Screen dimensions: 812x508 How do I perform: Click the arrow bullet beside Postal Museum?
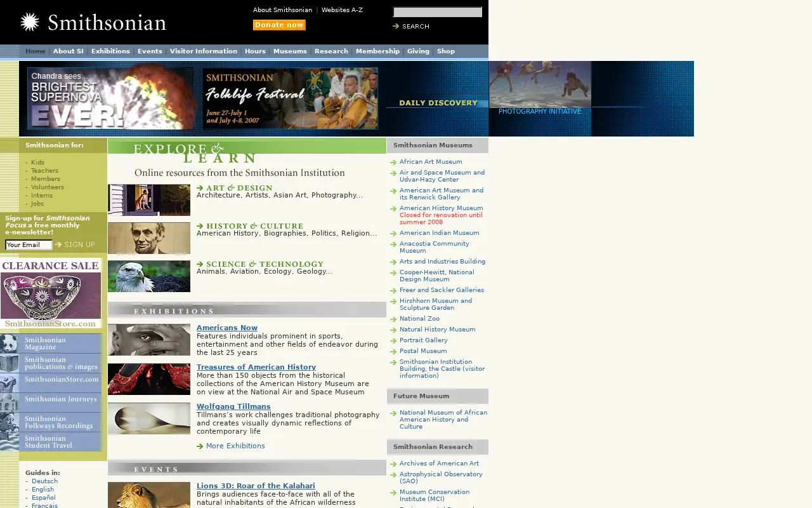pos(393,352)
